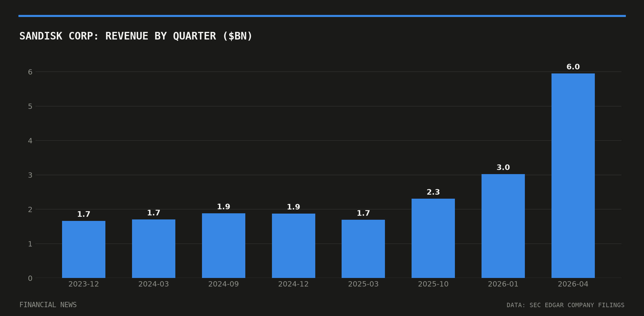The width and height of the screenshot is (644, 316).
Task: Select the 2024-03 revenue bar
Action: (x=154, y=249)
